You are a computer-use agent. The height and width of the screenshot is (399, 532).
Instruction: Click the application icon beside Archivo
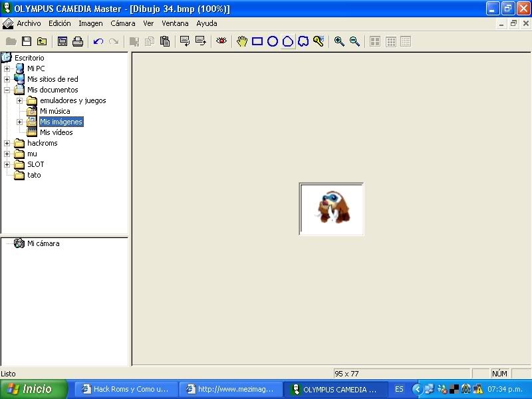click(x=7, y=24)
